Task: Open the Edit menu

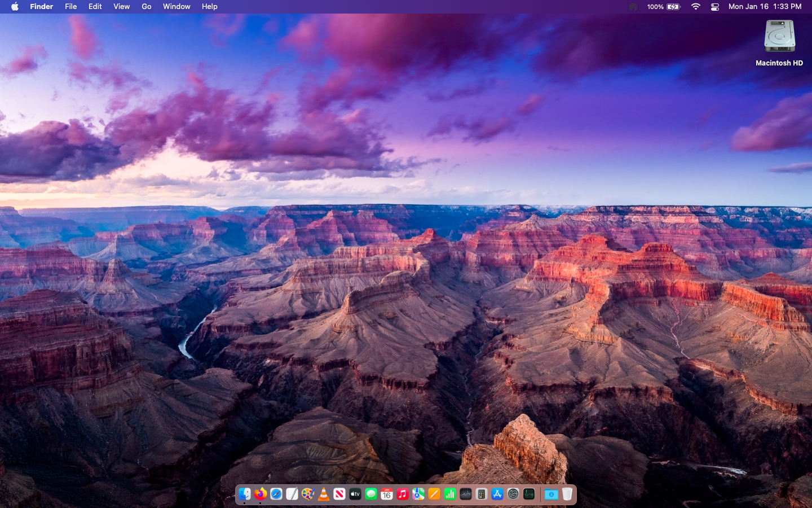Action: 95,7
